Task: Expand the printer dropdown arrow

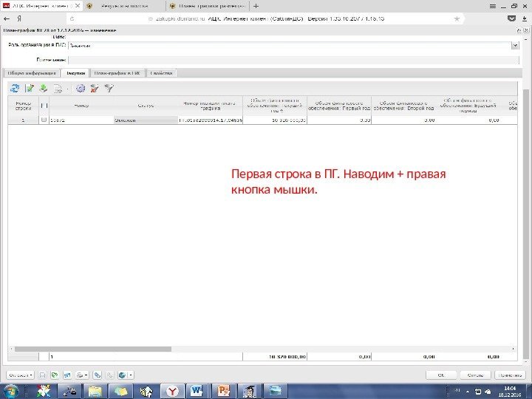Action: click(86, 375)
